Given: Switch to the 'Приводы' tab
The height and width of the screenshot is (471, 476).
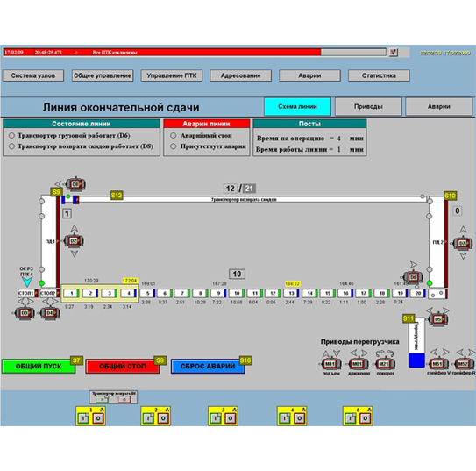Looking at the screenshot, I should click(x=368, y=107).
